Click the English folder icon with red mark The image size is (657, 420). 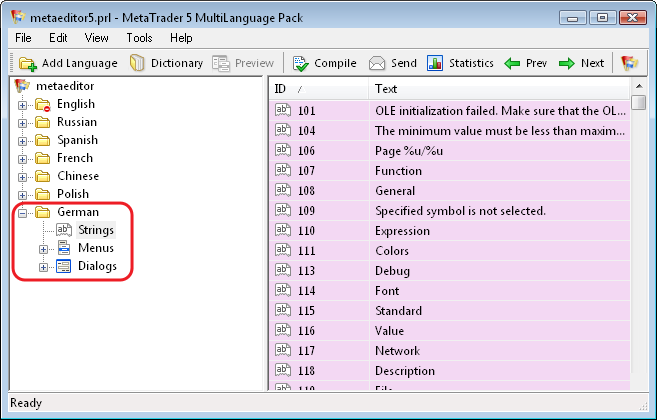(43, 104)
